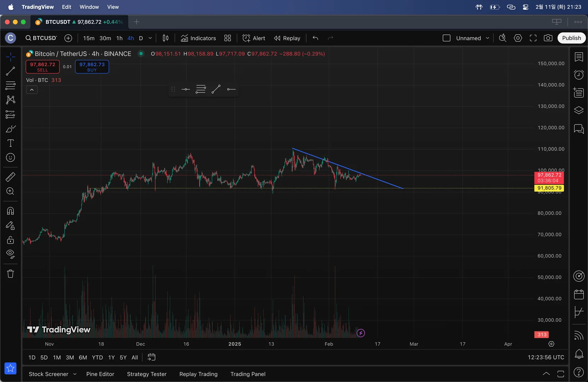Viewport: 588px width, 382px height.
Task: Take a chart snapshot with camera icon
Action: (x=548, y=38)
